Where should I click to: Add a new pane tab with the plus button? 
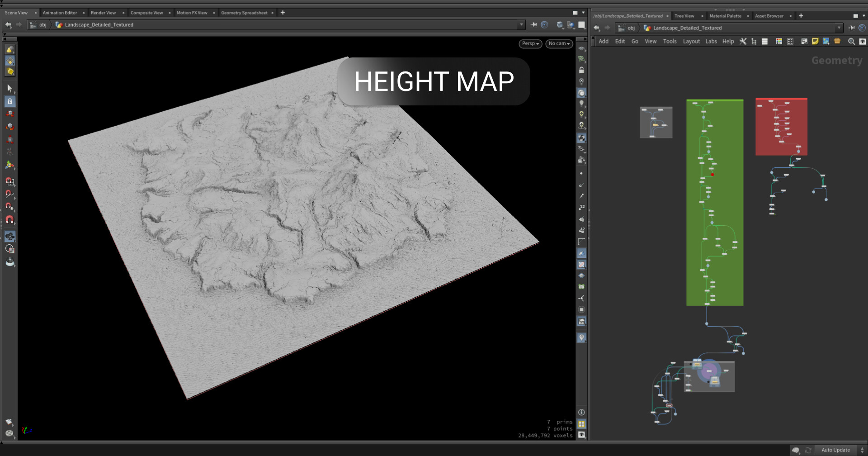[x=282, y=12]
